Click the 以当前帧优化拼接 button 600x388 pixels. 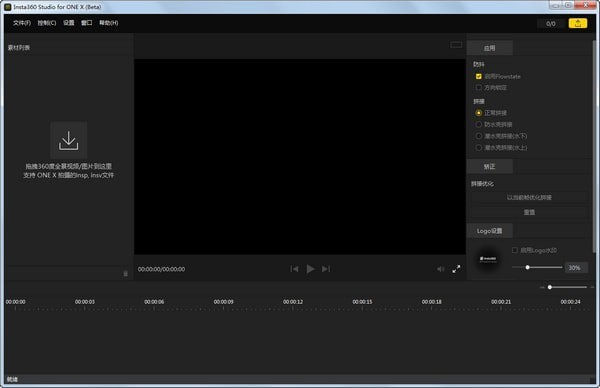point(529,197)
